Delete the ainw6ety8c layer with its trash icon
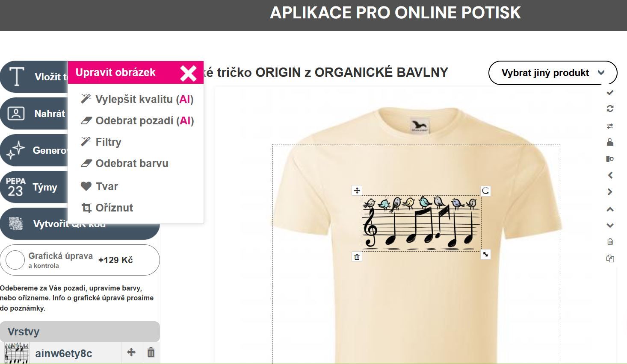 151,352
